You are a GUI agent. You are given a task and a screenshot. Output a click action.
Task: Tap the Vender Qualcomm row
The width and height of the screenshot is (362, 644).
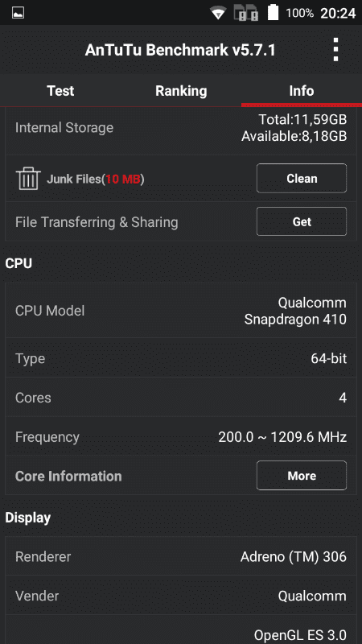(181, 596)
